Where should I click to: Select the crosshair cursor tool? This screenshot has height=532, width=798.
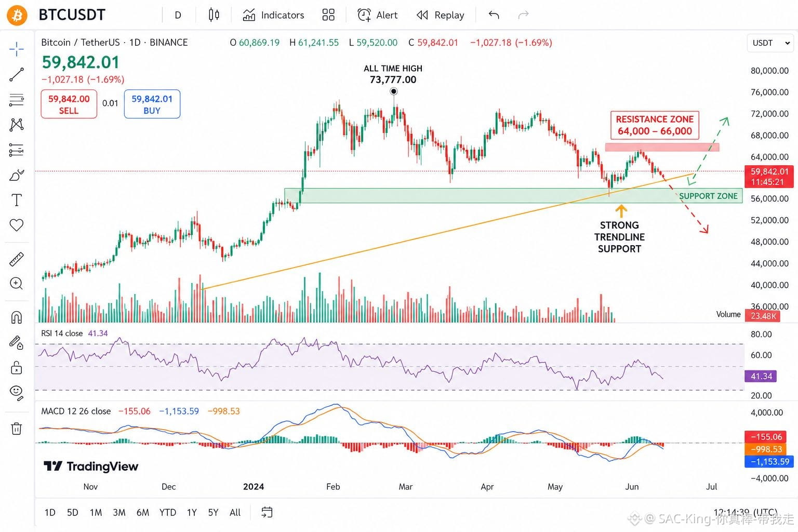click(17, 49)
